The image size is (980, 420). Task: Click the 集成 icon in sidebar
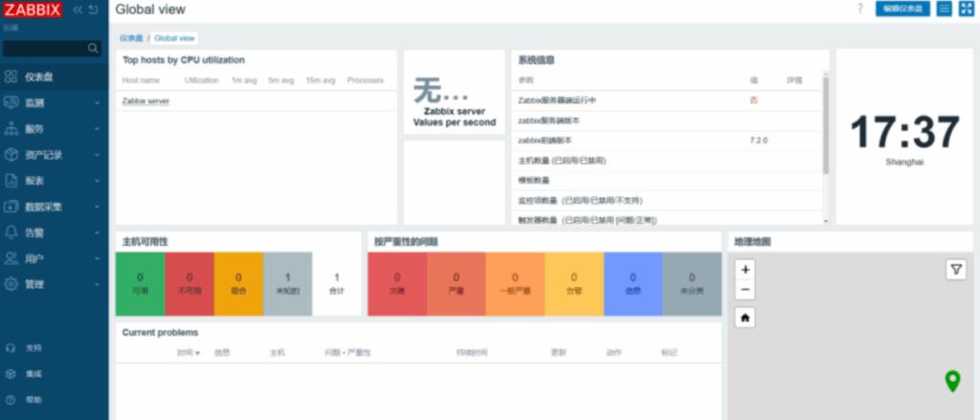coord(10,374)
